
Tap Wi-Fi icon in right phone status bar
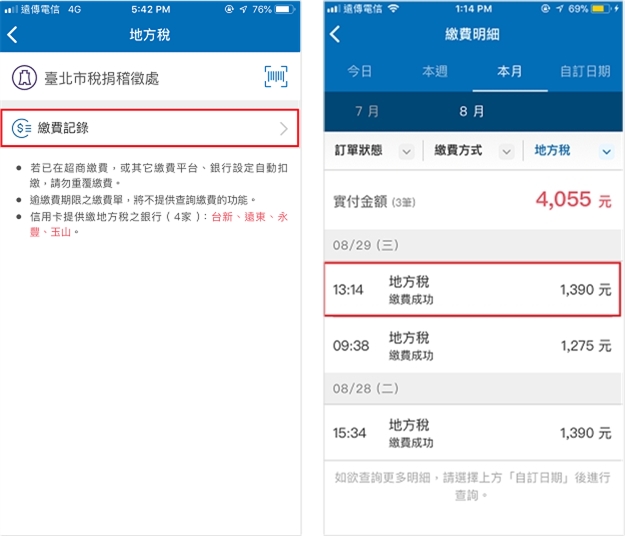click(393, 9)
